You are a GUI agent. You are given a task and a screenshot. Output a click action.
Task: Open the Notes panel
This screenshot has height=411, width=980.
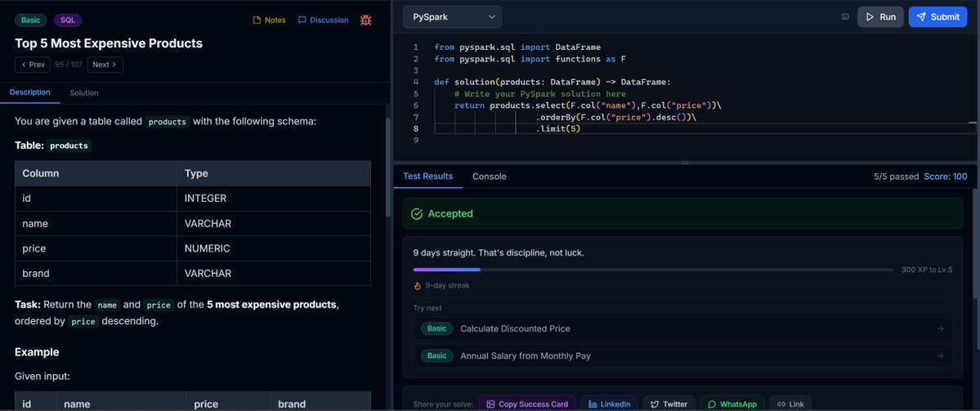270,20
